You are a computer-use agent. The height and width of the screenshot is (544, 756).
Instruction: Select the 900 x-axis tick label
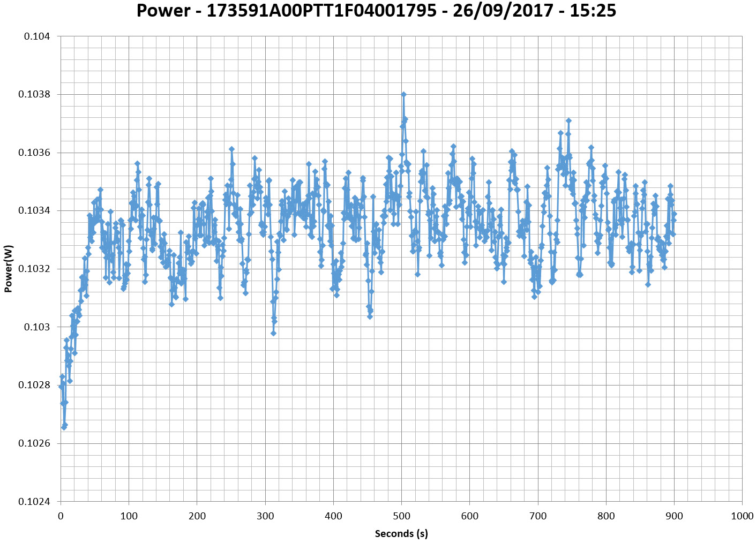tap(674, 516)
